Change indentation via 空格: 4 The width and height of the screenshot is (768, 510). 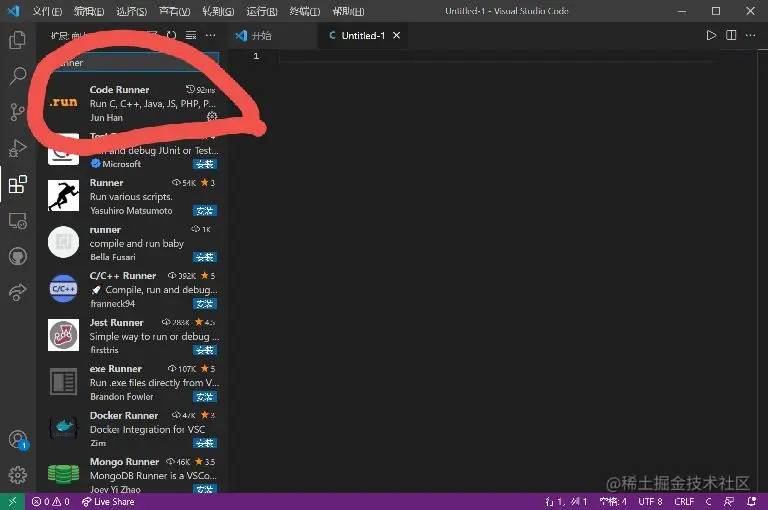click(x=613, y=502)
